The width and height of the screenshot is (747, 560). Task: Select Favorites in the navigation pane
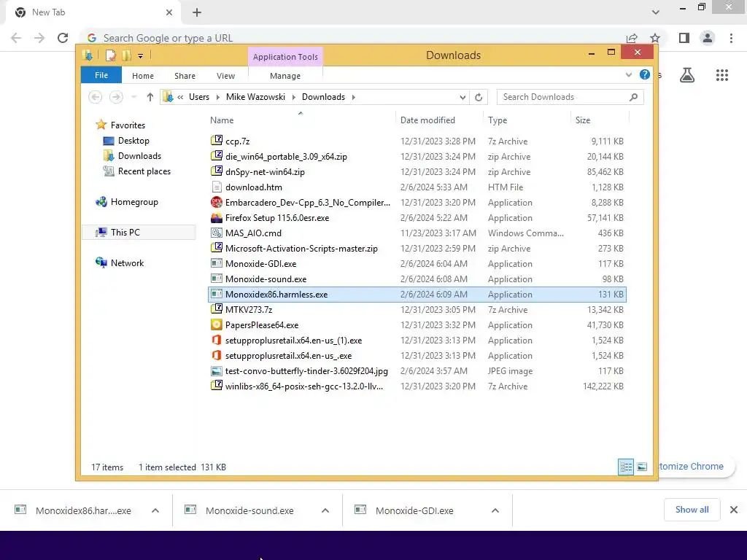(x=128, y=125)
